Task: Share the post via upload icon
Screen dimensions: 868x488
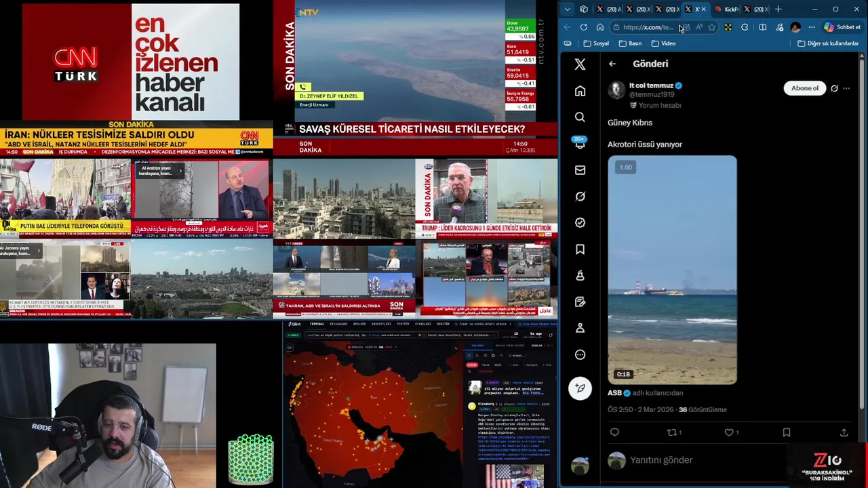Action: pos(844,432)
